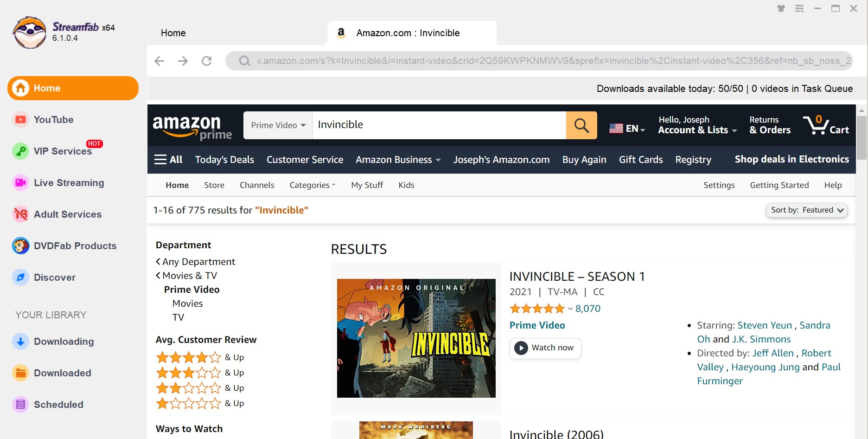Open Adult Services icon in sidebar
The image size is (868, 439).
coord(20,214)
